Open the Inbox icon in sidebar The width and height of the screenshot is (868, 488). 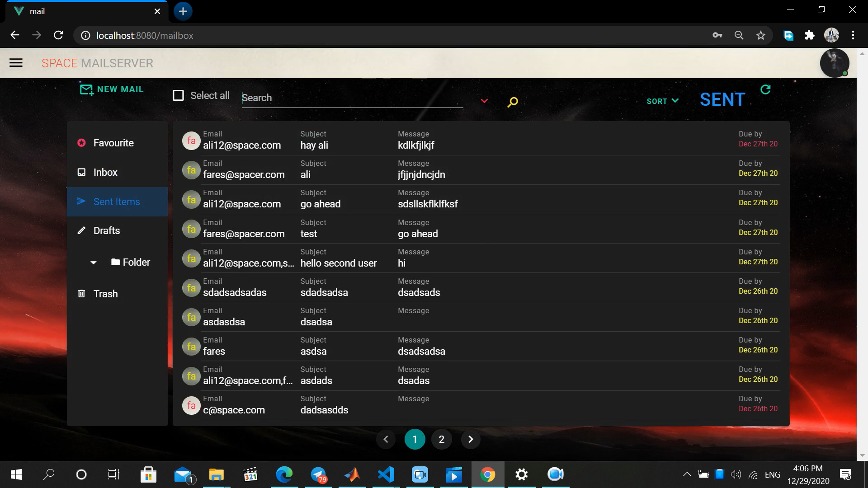click(x=81, y=172)
